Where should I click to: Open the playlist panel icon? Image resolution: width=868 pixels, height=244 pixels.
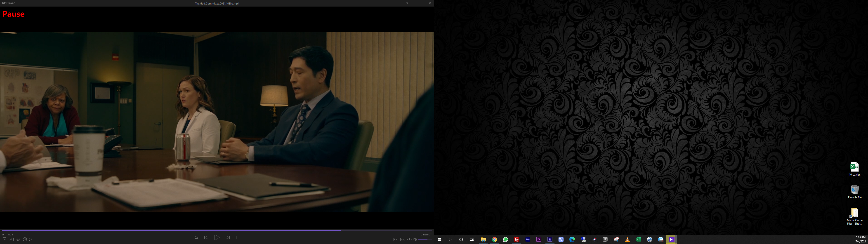pos(4,239)
